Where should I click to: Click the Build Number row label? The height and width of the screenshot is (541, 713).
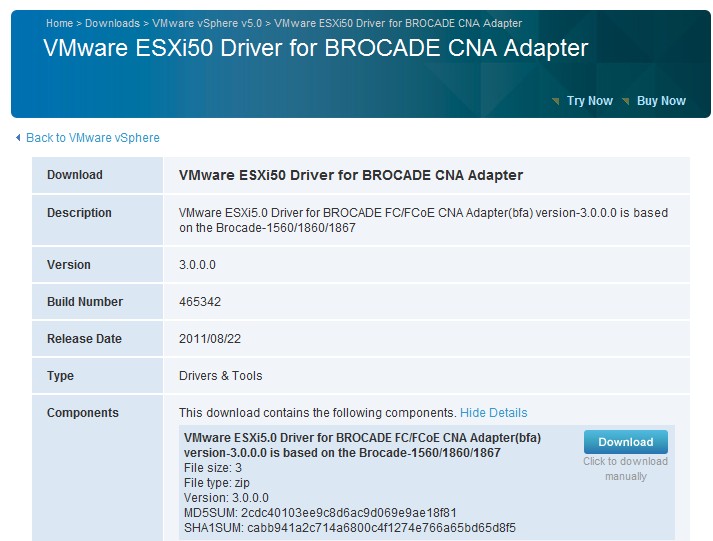85,302
